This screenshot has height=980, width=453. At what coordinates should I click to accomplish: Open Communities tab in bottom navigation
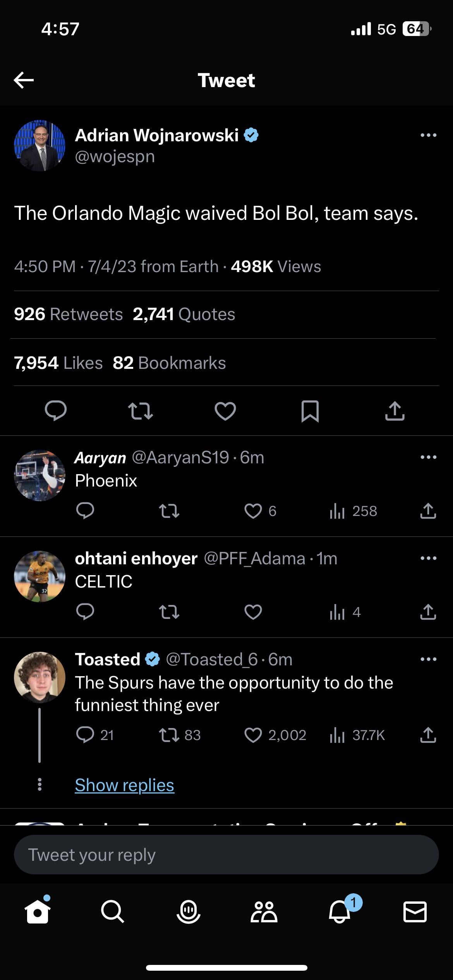[264, 912]
